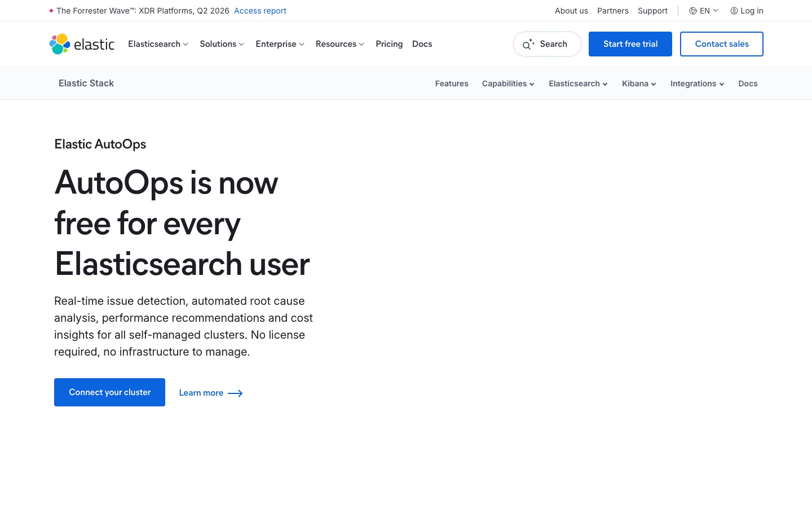
Task: Click the Log in link
Action: tap(752, 11)
